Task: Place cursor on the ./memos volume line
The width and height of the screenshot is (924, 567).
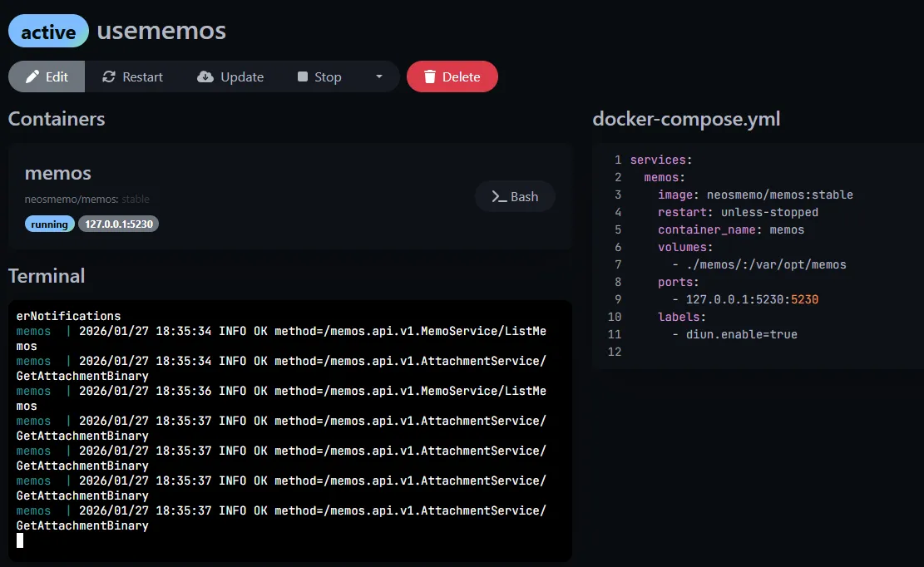Action: 765,264
